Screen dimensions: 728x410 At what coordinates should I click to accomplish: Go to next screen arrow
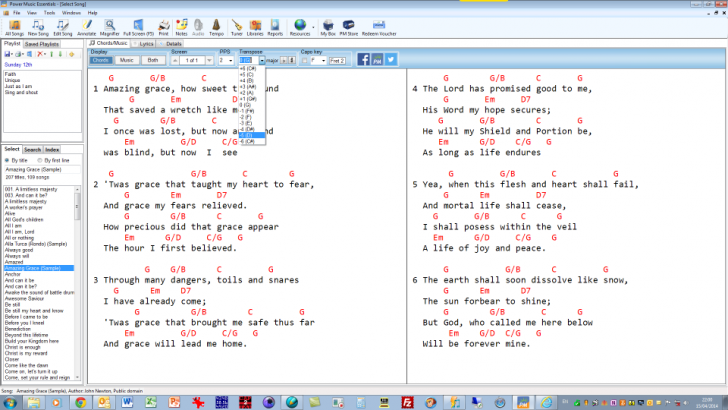coord(209,60)
